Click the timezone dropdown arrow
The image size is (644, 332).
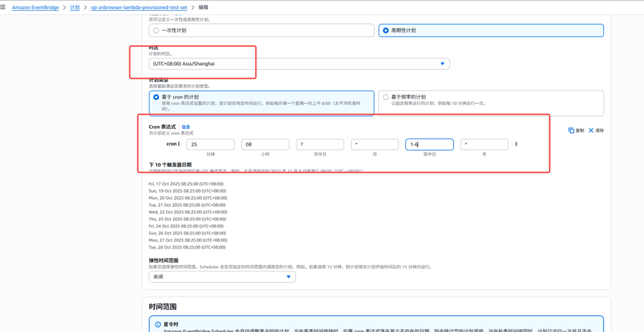click(442, 64)
